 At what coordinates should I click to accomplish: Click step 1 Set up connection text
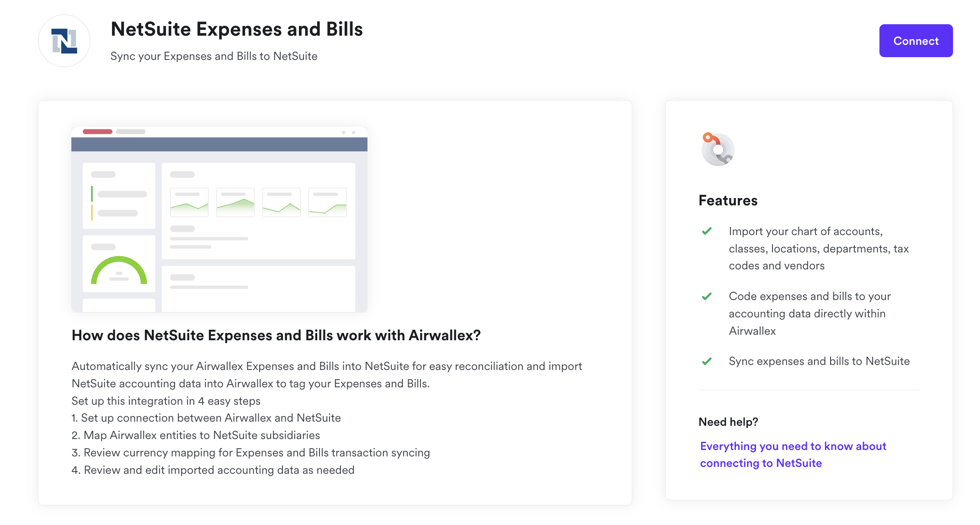pos(206,418)
